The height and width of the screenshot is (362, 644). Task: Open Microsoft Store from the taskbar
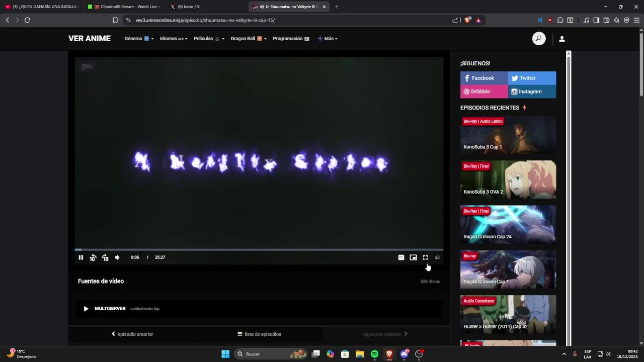point(345,354)
